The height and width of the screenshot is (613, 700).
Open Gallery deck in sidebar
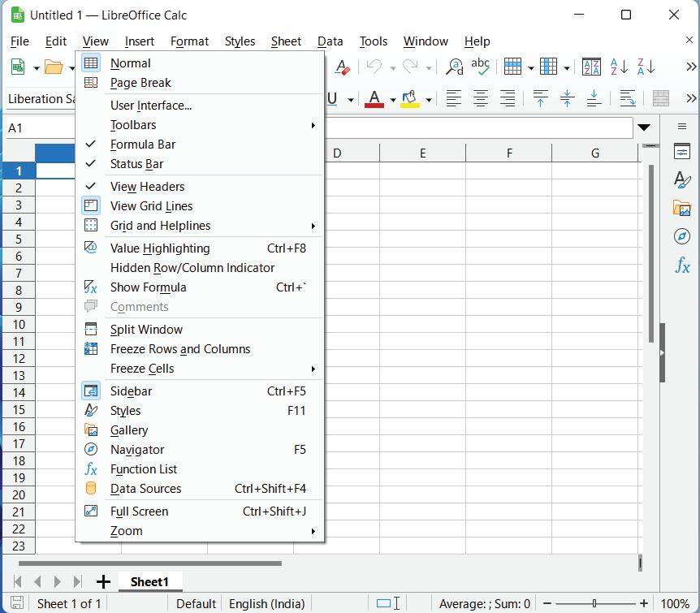click(682, 208)
